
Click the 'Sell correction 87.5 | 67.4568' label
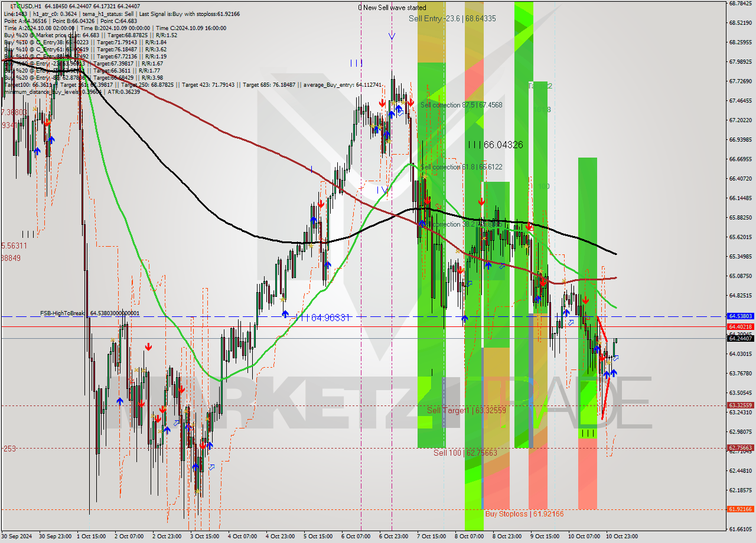(461, 105)
